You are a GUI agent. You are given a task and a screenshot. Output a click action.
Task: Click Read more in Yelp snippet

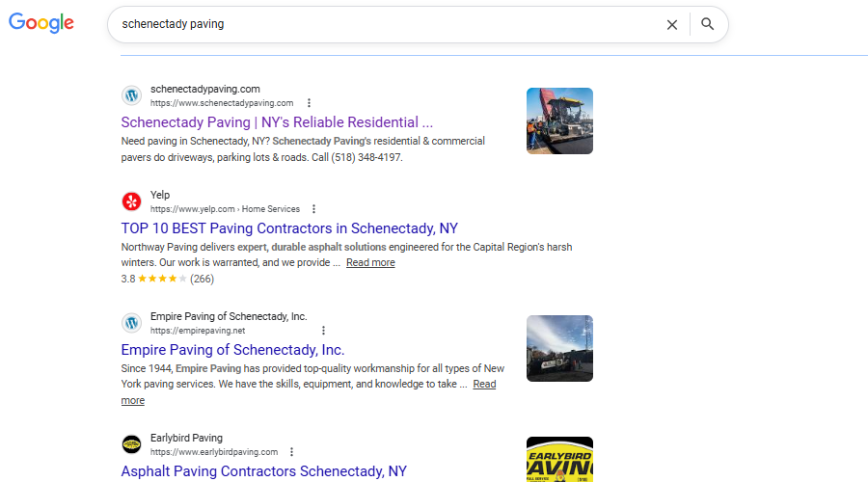click(370, 263)
